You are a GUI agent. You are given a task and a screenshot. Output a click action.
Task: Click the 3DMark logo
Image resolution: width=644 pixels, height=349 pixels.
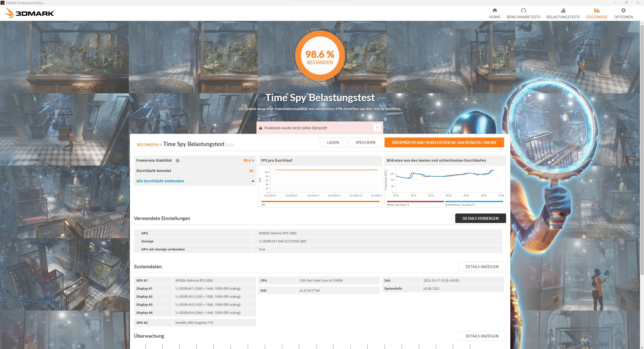tap(30, 13)
